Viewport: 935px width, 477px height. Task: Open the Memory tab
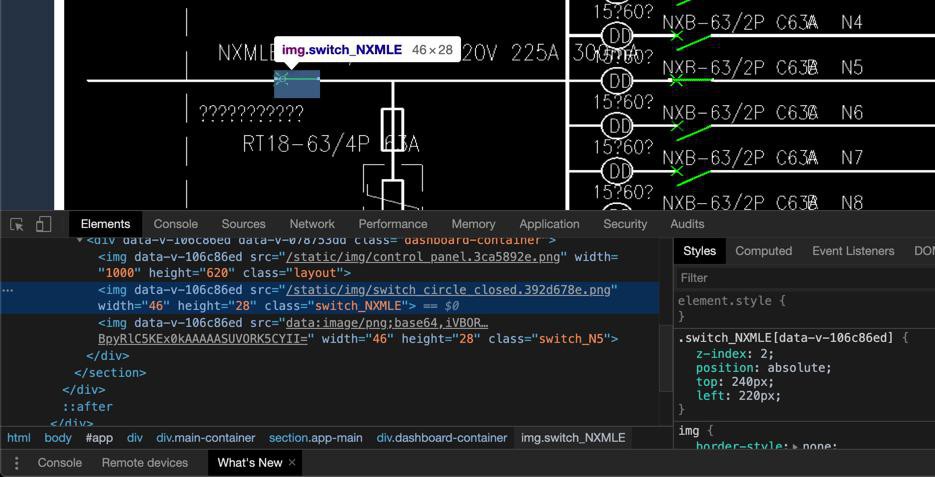point(473,224)
